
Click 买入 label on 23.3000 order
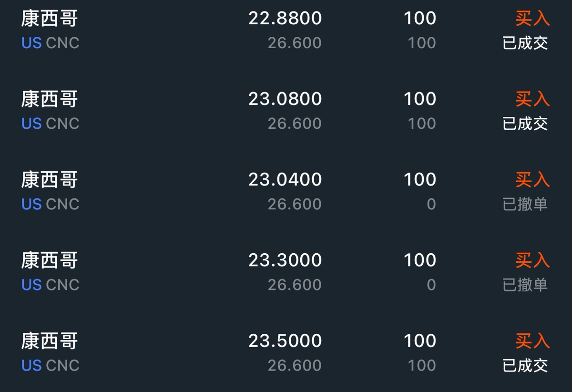coord(532,260)
